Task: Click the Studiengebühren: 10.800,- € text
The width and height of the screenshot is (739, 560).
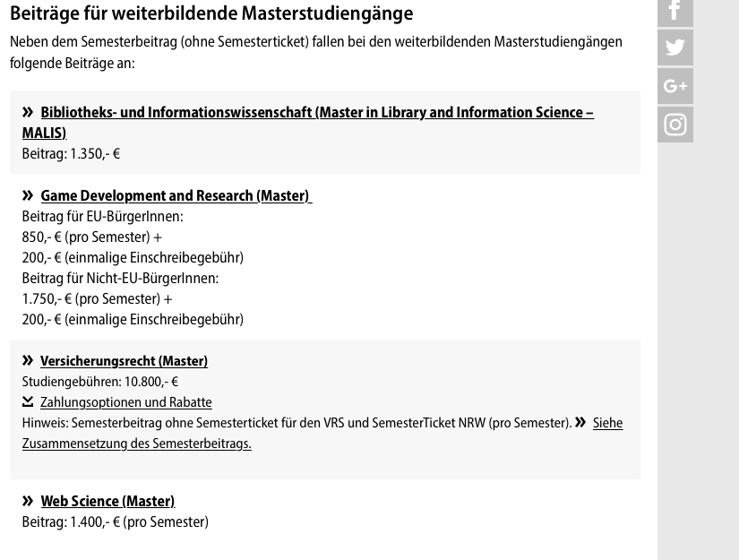Action: click(x=100, y=382)
